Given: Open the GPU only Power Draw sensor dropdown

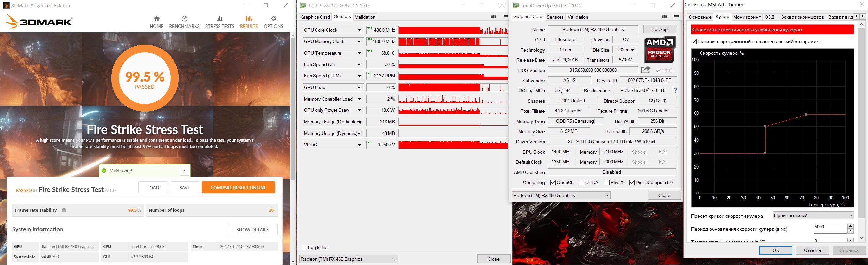Looking at the screenshot, I should point(359,110).
